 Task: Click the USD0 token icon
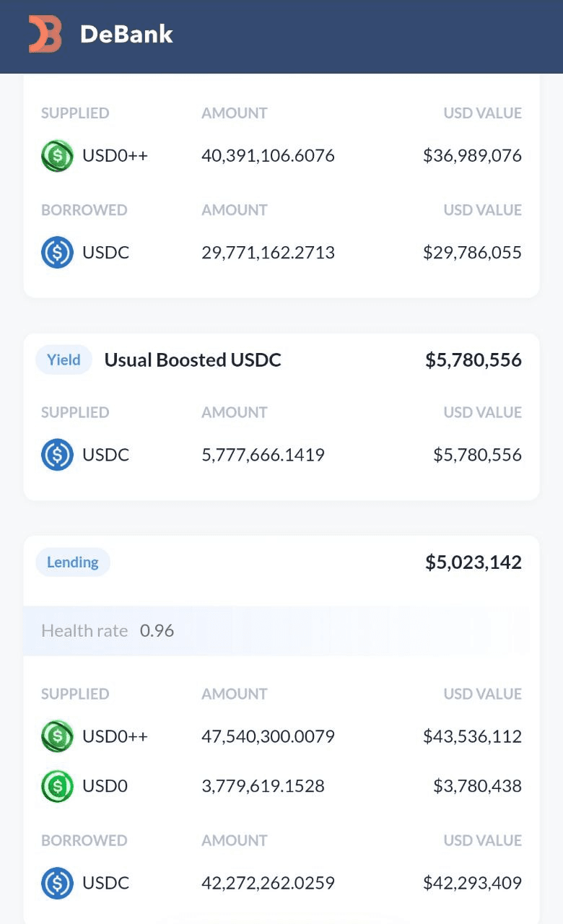click(x=57, y=785)
